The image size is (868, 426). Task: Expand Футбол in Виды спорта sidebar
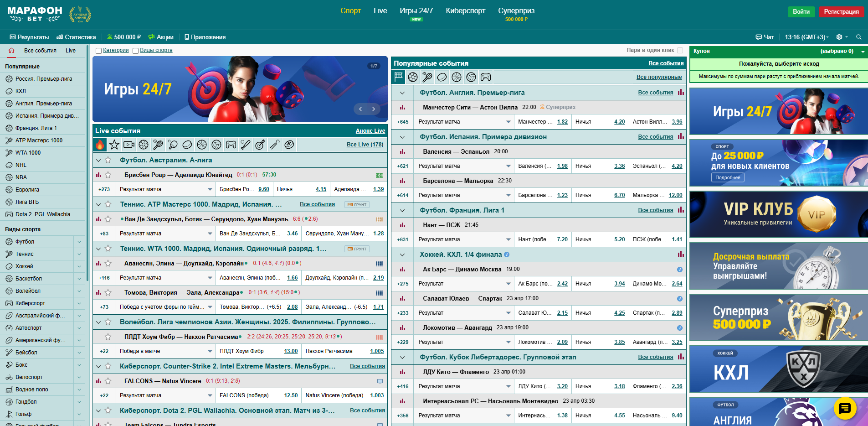point(79,242)
